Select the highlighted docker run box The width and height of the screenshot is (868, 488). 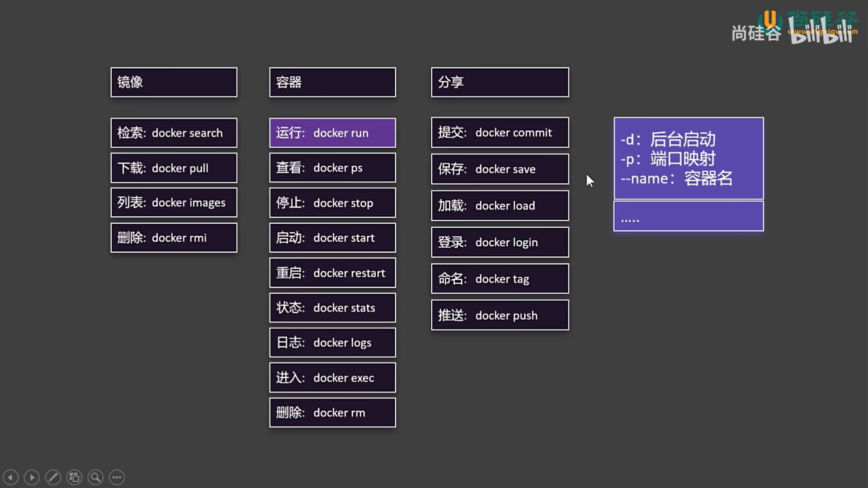[332, 133]
